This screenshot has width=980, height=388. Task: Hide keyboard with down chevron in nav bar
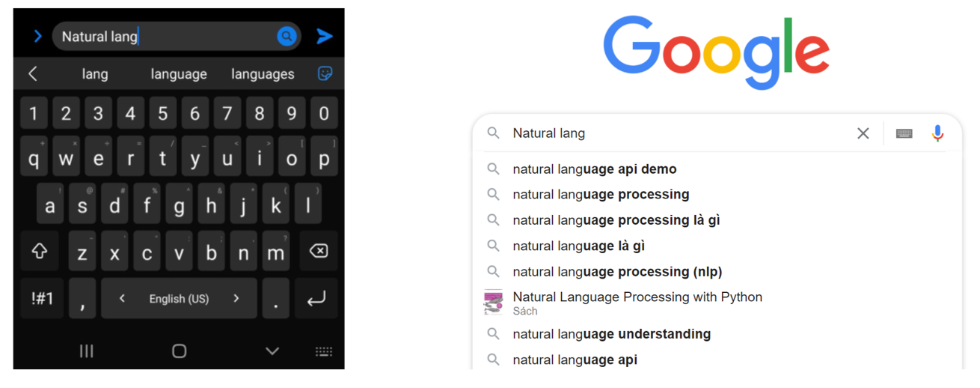tap(272, 351)
